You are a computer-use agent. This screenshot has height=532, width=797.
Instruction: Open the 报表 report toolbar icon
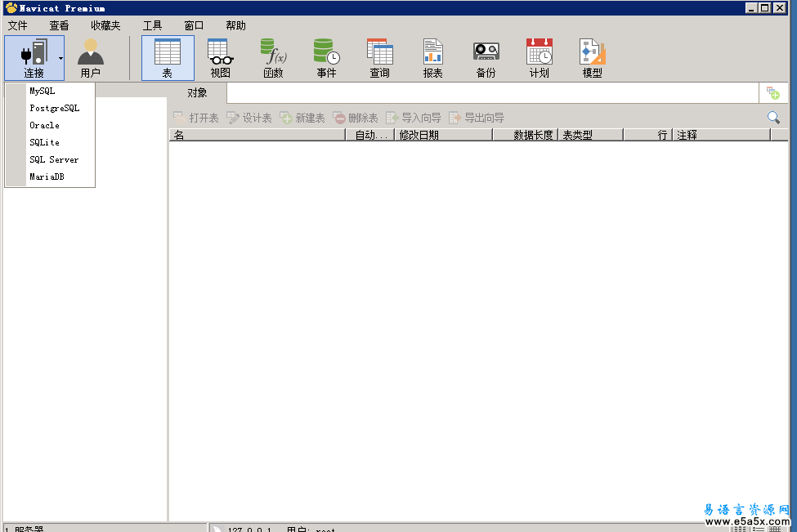tap(432, 58)
